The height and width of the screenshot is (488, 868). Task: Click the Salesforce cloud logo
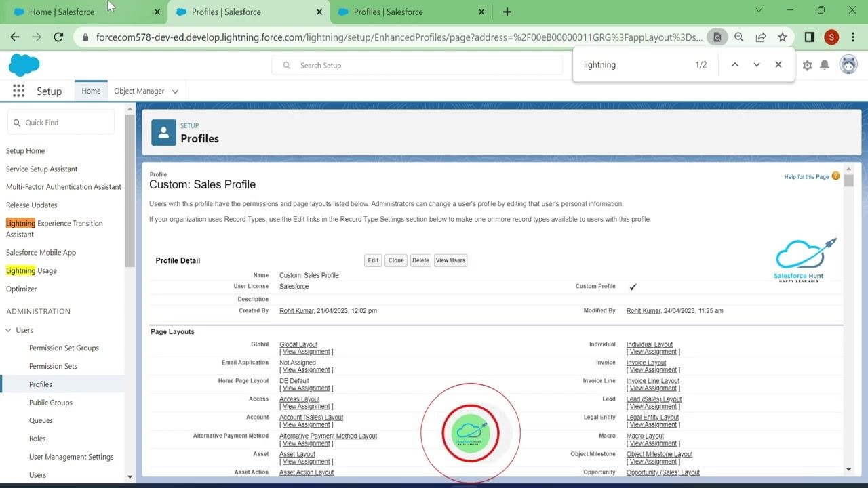(24, 65)
